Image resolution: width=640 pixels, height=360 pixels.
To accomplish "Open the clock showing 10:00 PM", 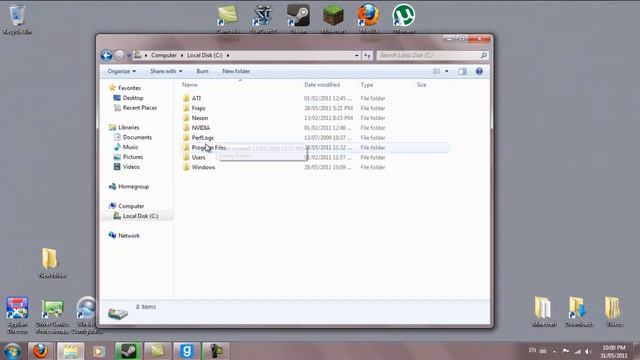I will click(x=614, y=351).
